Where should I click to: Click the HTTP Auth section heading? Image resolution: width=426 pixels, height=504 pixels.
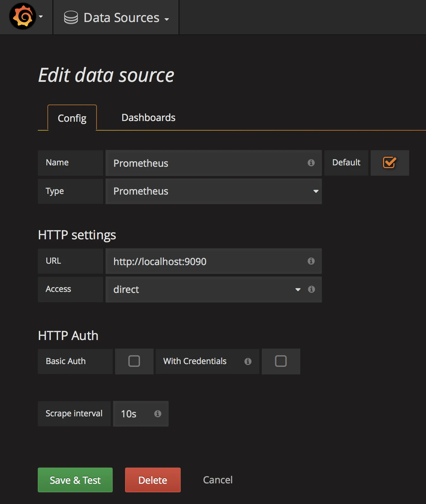pyautogui.click(x=68, y=336)
